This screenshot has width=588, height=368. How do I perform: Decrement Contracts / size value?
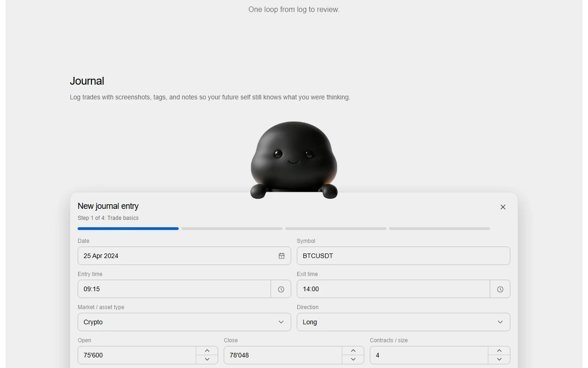499,359
